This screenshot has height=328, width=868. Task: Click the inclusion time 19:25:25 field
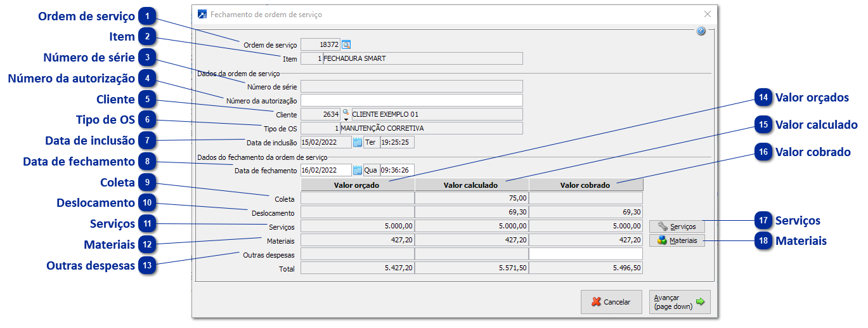[397, 142]
